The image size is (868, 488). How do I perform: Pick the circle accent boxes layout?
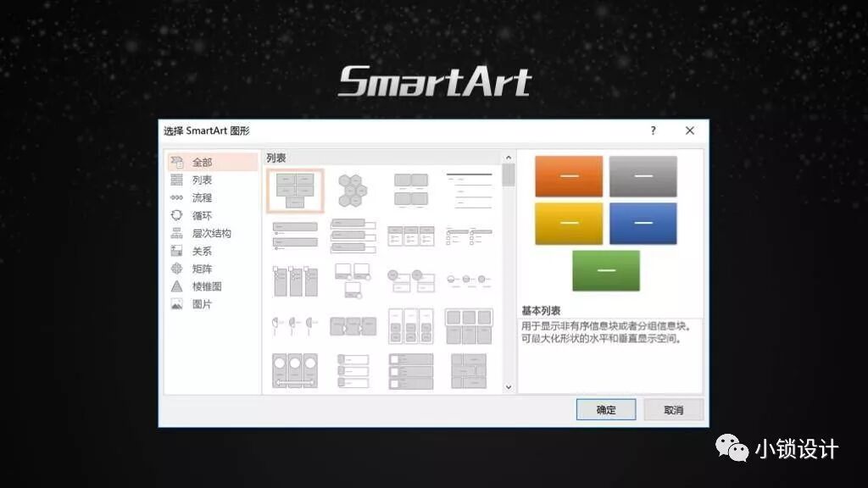[411, 280]
